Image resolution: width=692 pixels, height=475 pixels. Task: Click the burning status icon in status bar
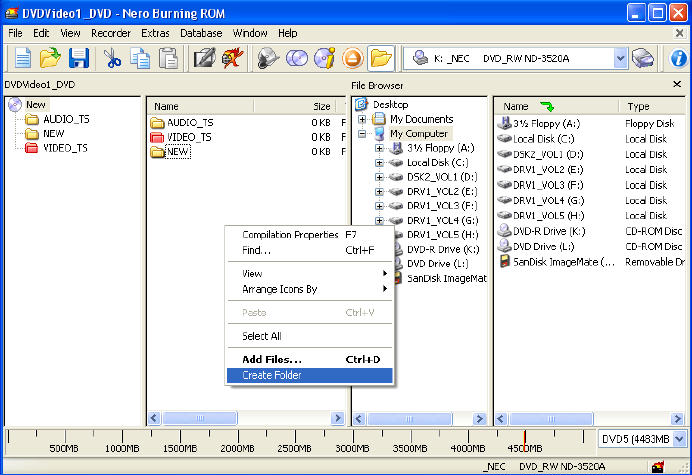(x=658, y=466)
